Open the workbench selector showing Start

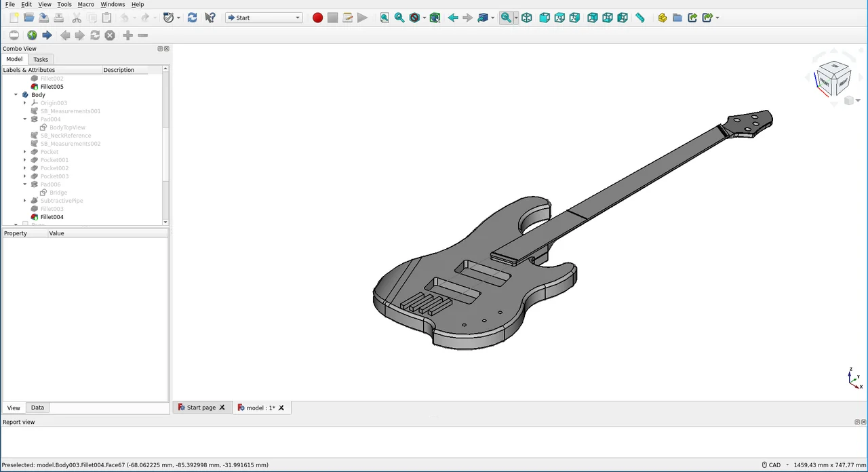click(264, 18)
